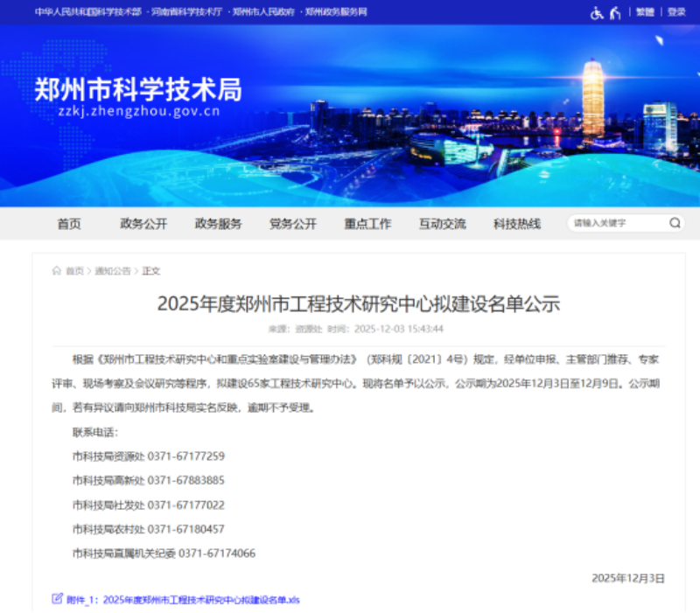Switch to traditional Chinese (繁體)
The image size is (700, 613).
[x=645, y=12]
